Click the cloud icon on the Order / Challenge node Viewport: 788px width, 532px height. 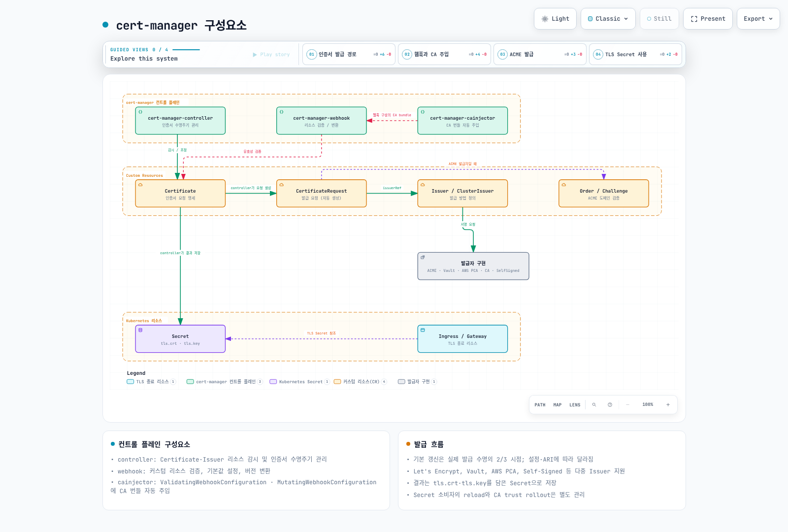tap(564, 185)
